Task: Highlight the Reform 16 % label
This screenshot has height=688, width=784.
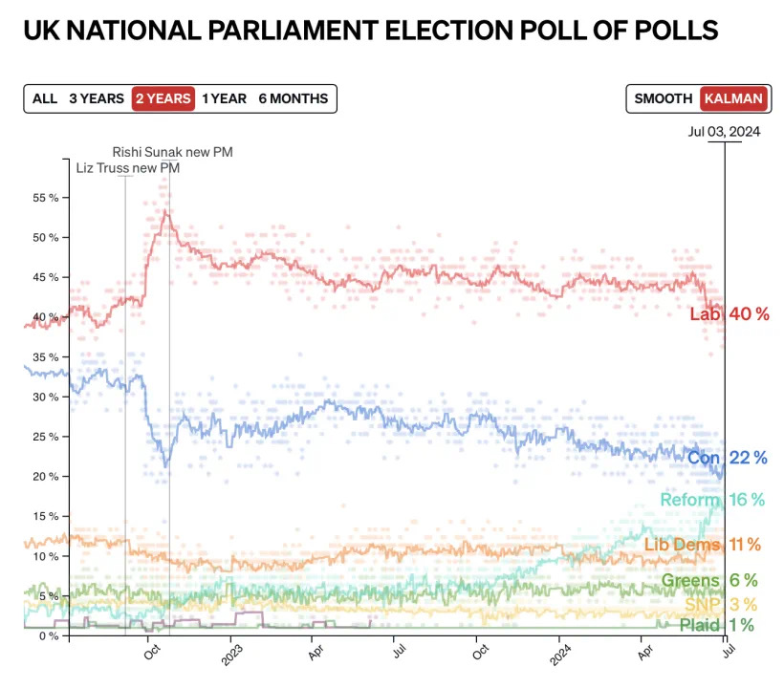Action: pos(713,500)
